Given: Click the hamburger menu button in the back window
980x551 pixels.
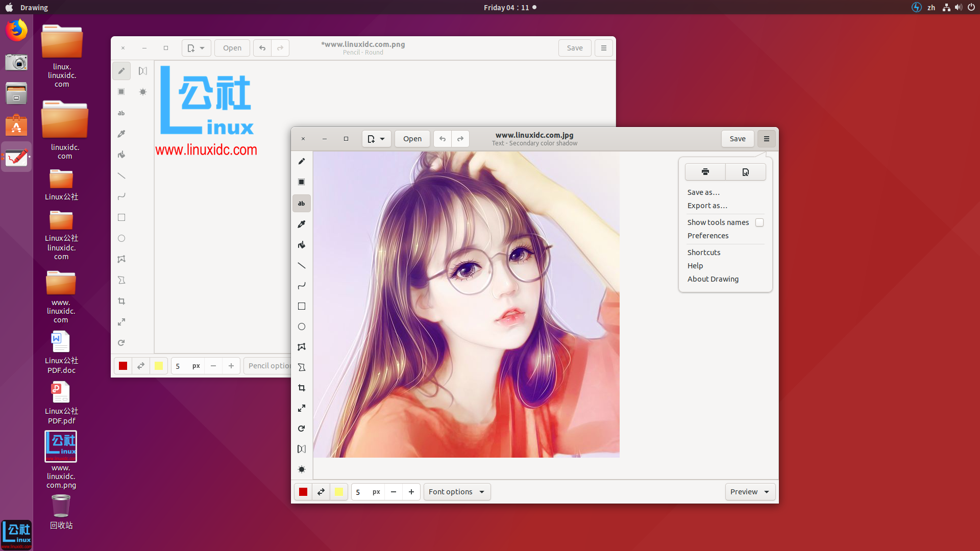Looking at the screenshot, I should [x=604, y=48].
